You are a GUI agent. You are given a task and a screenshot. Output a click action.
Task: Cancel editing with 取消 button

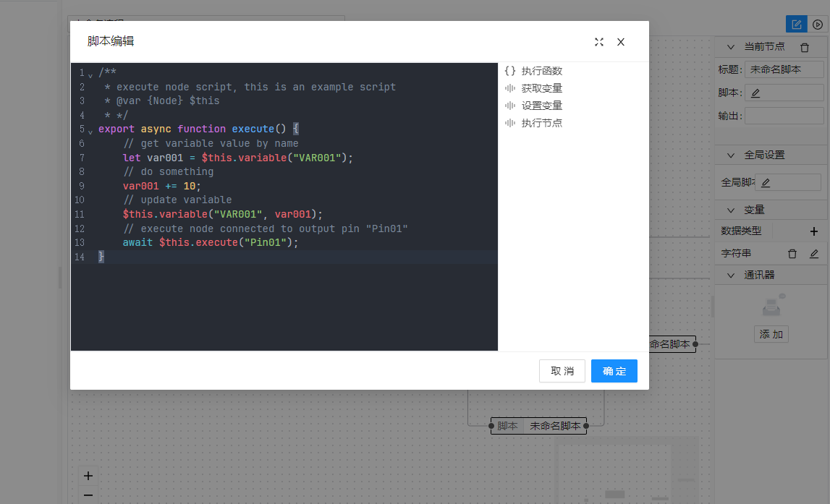coord(562,371)
